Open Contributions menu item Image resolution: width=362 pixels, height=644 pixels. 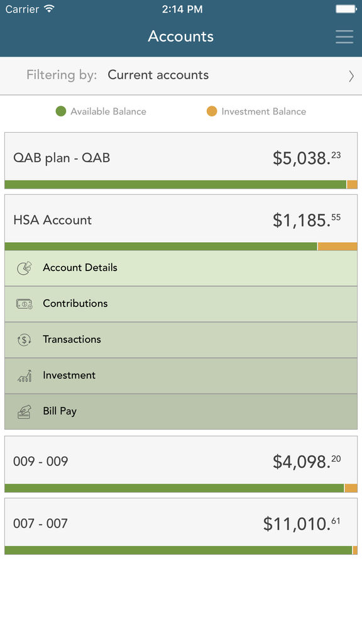coord(181,304)
